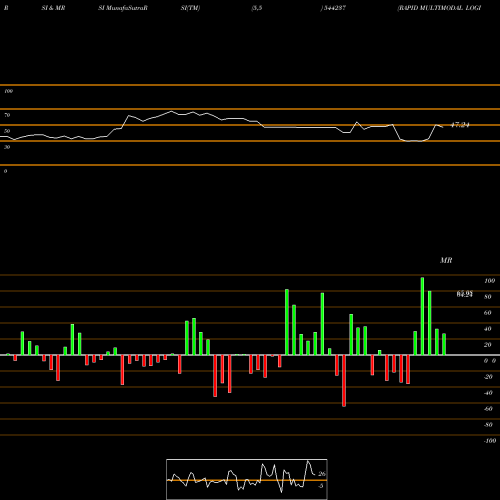
Task: Click the 'SI(TM)' header label
Action: pos(190,8)
